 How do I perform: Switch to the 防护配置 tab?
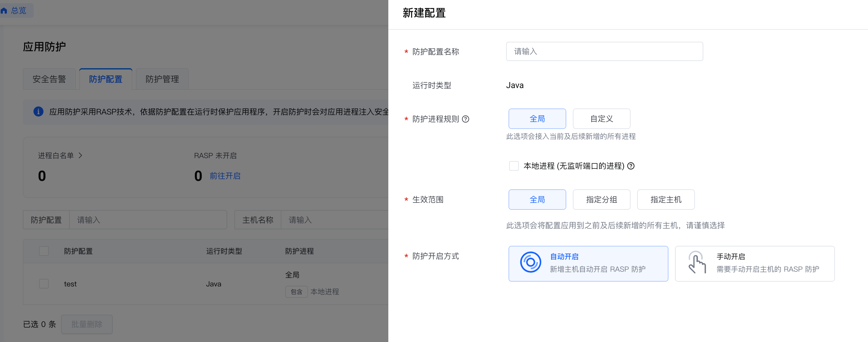pyautogui.click(x=106, y=79)
